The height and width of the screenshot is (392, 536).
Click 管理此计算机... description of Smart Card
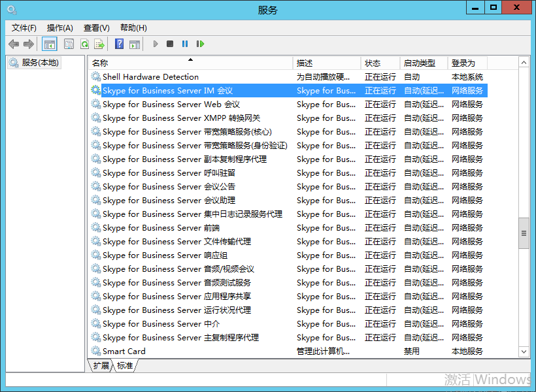point(323,351)
